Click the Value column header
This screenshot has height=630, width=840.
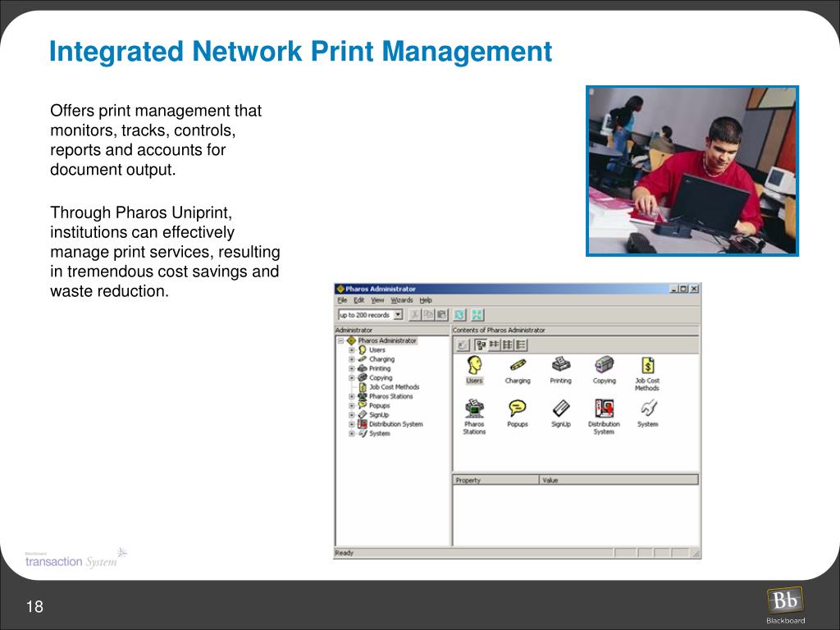coord(619,480)
